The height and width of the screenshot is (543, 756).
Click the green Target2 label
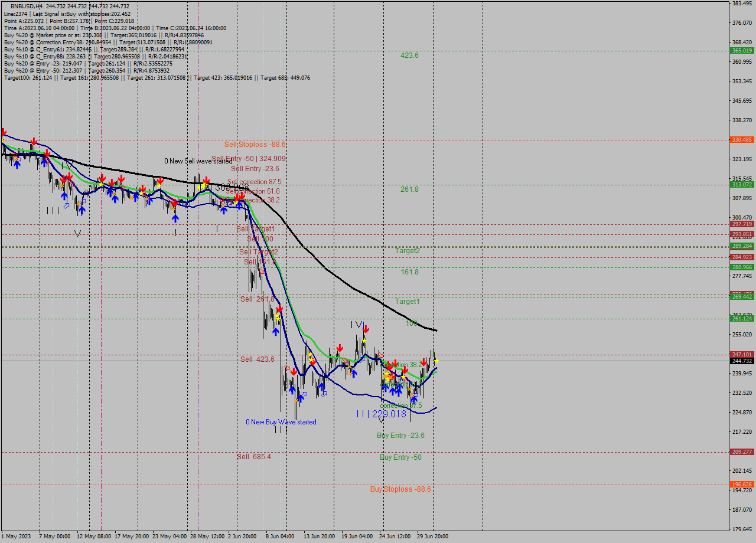(408, 251)
